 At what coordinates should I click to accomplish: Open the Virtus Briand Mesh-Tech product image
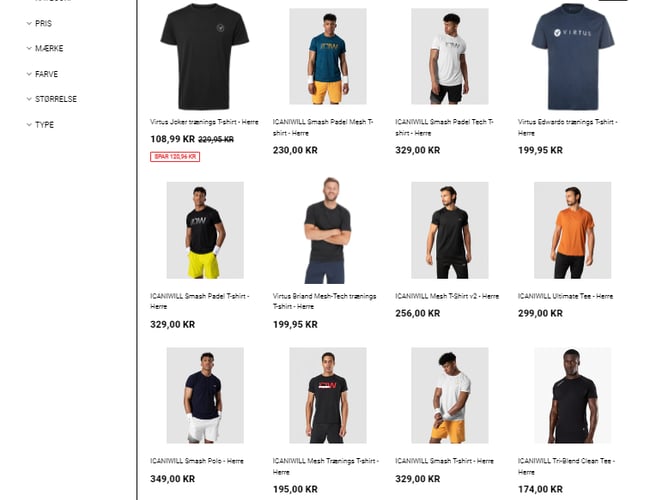tap(327, 231)
